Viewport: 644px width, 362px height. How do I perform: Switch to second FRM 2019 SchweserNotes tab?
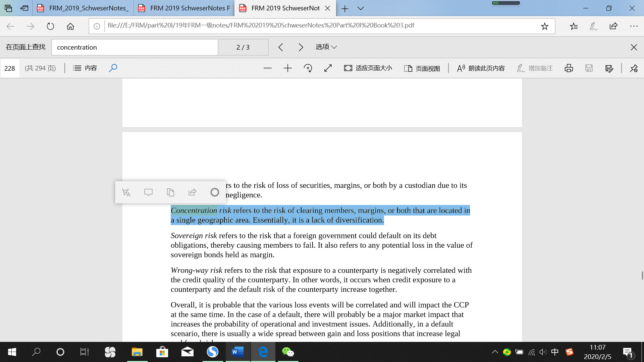(184, 8)
